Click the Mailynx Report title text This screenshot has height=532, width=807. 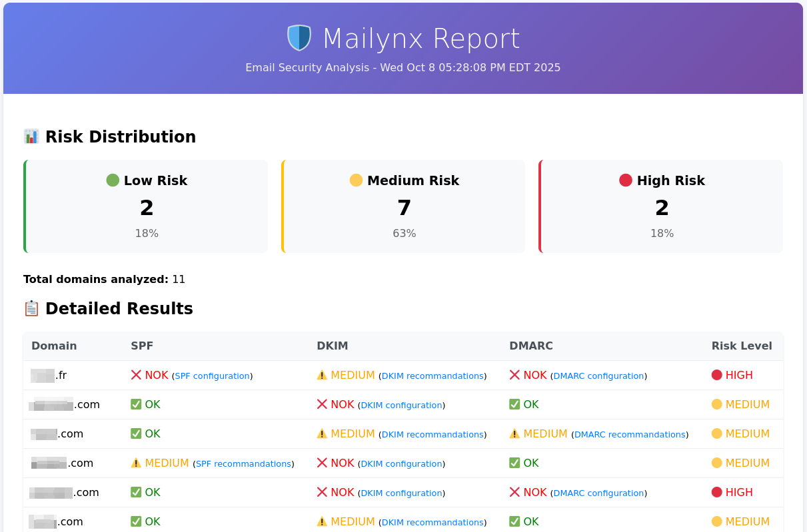point(421,39)
